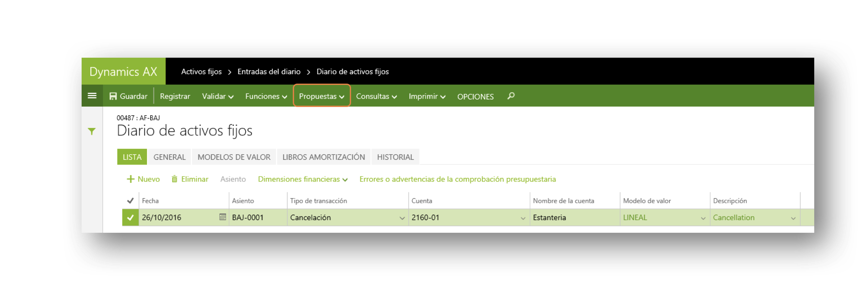Image resolution: width=868 pixels, height=295 pixels.
Task: Switch to the LISTA tab
Action: [x=132, y=157]
